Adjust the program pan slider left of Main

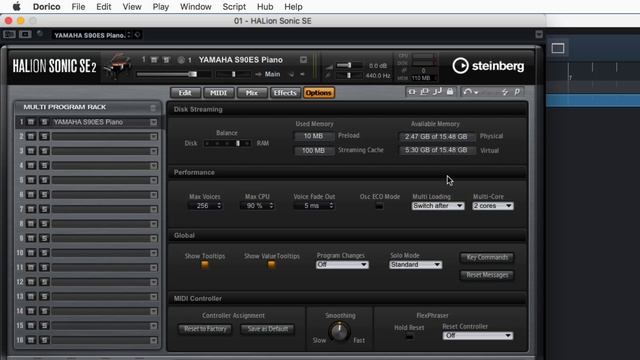click(233, 74)
